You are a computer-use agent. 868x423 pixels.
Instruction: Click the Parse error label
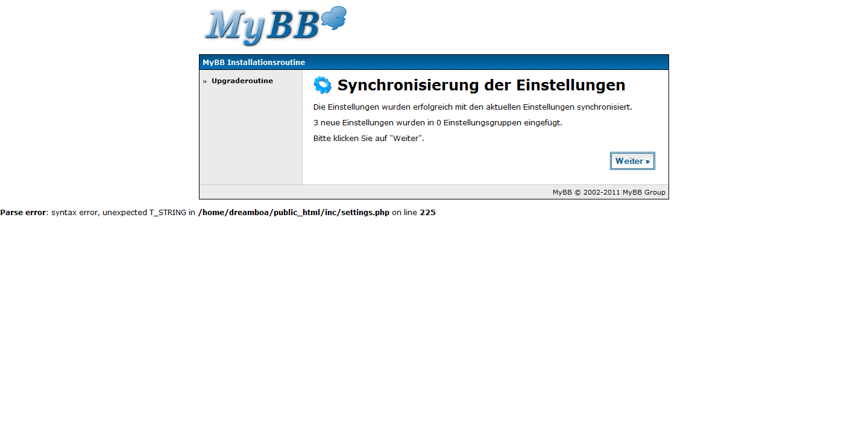tap(23, 213)
